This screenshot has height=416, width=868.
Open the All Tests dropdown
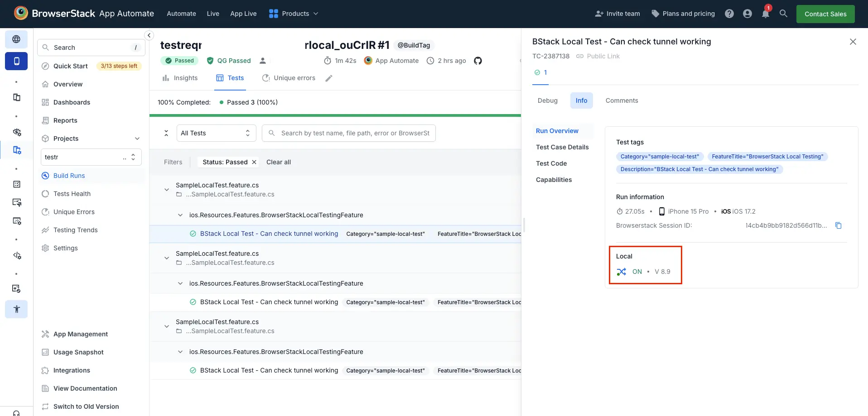pos(216,133)
